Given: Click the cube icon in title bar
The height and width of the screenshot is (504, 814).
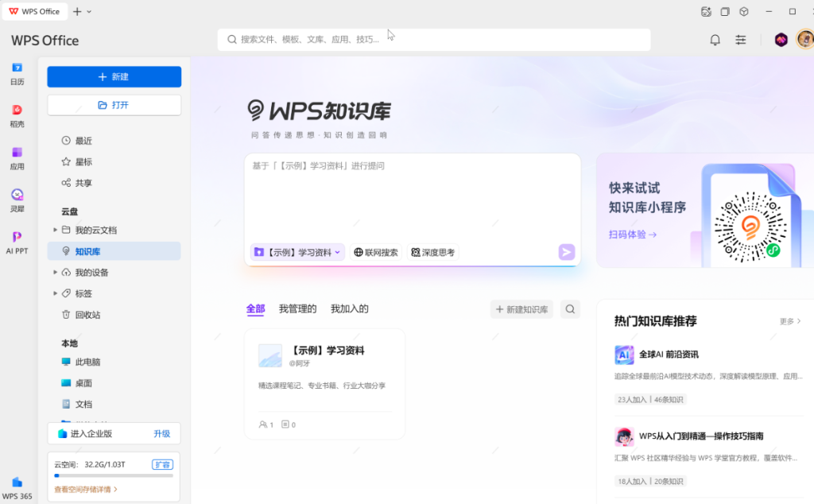Looking at the screenshot, I should point(744,11).
